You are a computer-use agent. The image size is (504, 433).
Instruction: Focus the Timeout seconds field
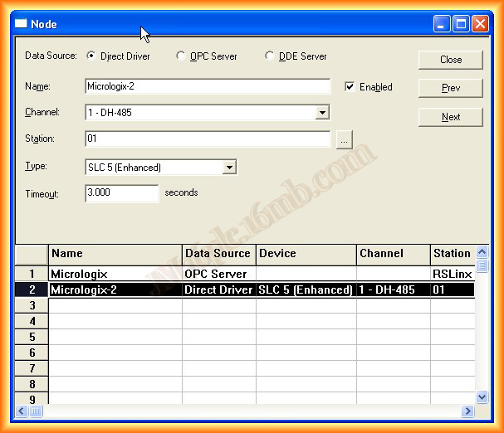121,193
